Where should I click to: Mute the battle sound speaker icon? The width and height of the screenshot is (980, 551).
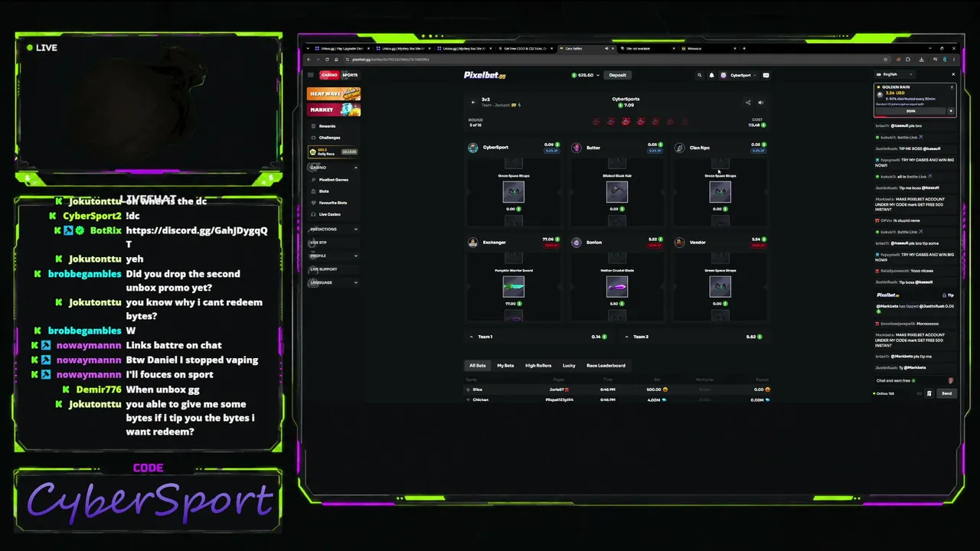pyautogui.click(x=760, y=103)
